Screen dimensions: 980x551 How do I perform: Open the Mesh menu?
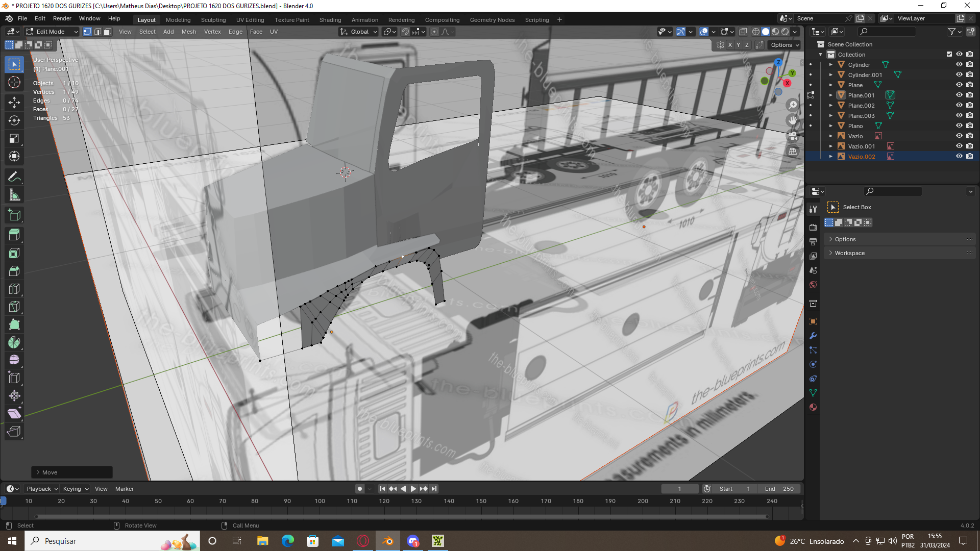188,32
